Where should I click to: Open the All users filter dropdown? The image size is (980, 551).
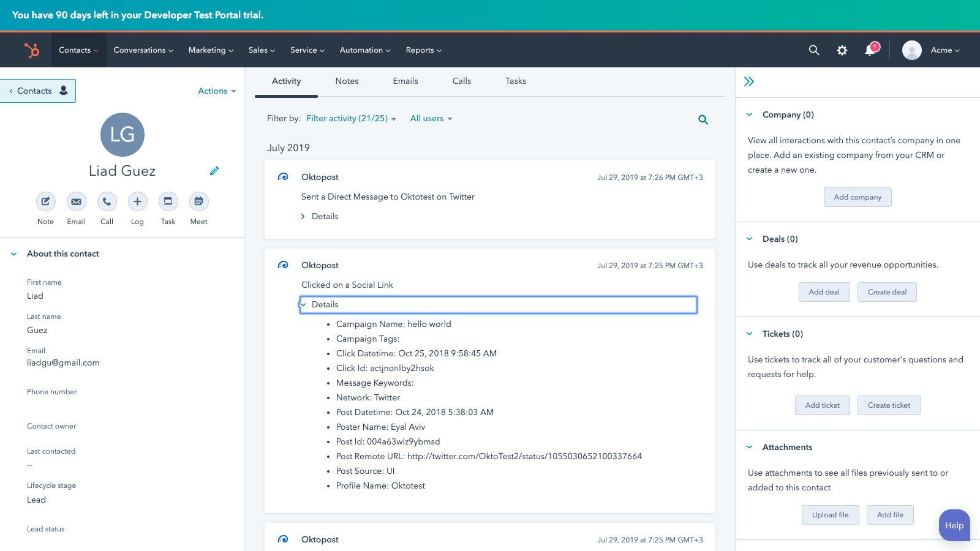tap(431, 119)
